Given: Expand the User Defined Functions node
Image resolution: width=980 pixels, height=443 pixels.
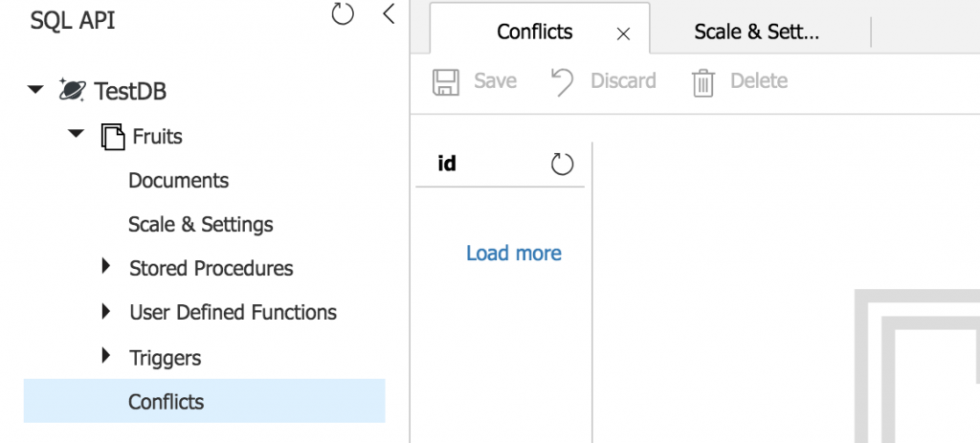Looking at the screenshot, I should click(x=106, y=311).
